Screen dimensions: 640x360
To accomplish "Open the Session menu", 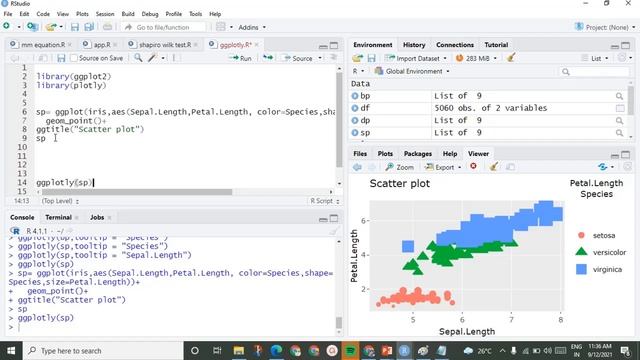I will click(105, 14).
